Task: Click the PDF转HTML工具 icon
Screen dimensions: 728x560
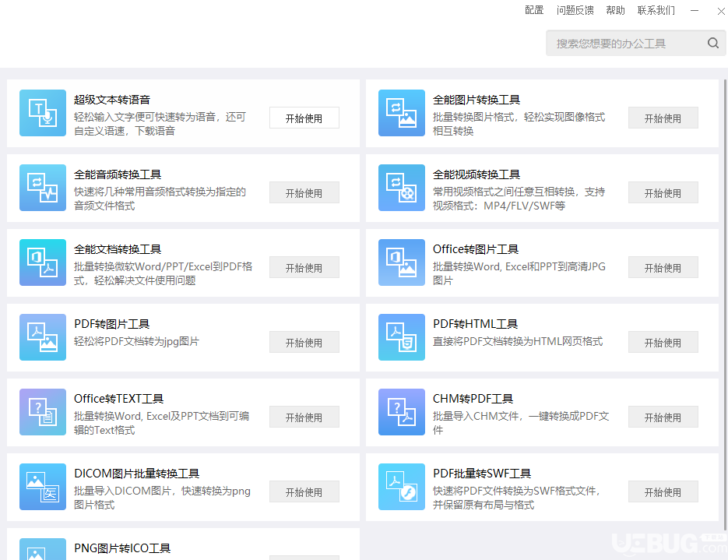Action: (x=402, y=337)
